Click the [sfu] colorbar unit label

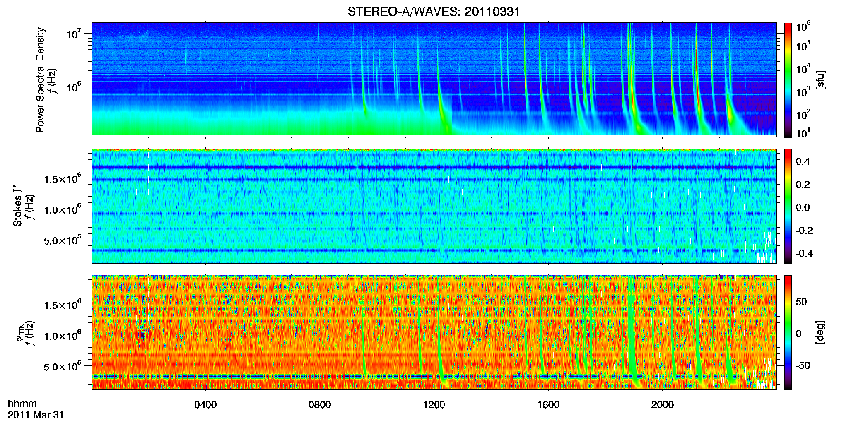[820, 80]
